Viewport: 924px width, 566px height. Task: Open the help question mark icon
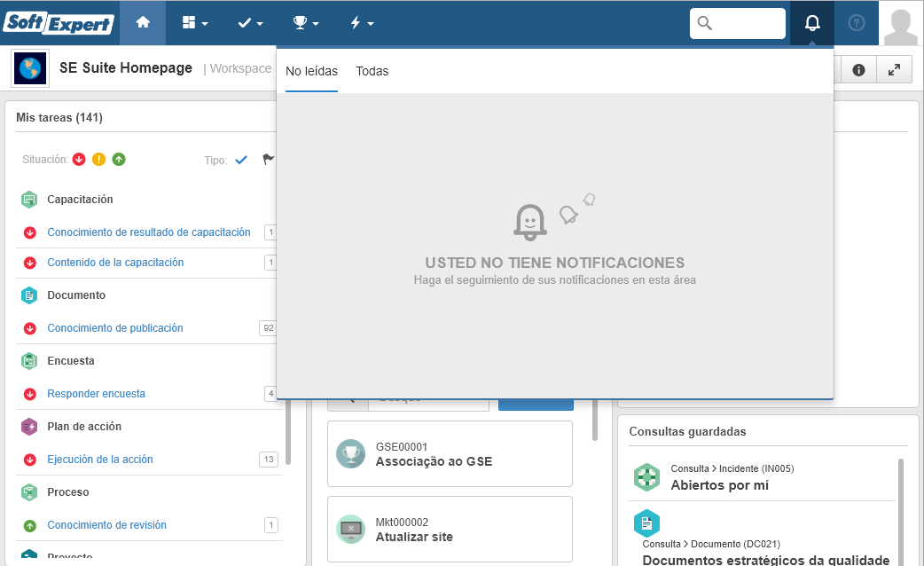857,23
